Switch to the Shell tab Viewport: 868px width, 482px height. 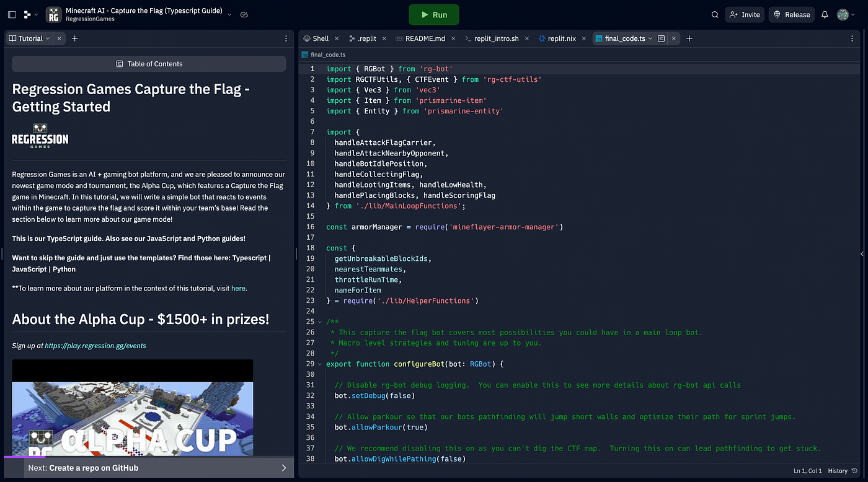(x=316, y=38)
